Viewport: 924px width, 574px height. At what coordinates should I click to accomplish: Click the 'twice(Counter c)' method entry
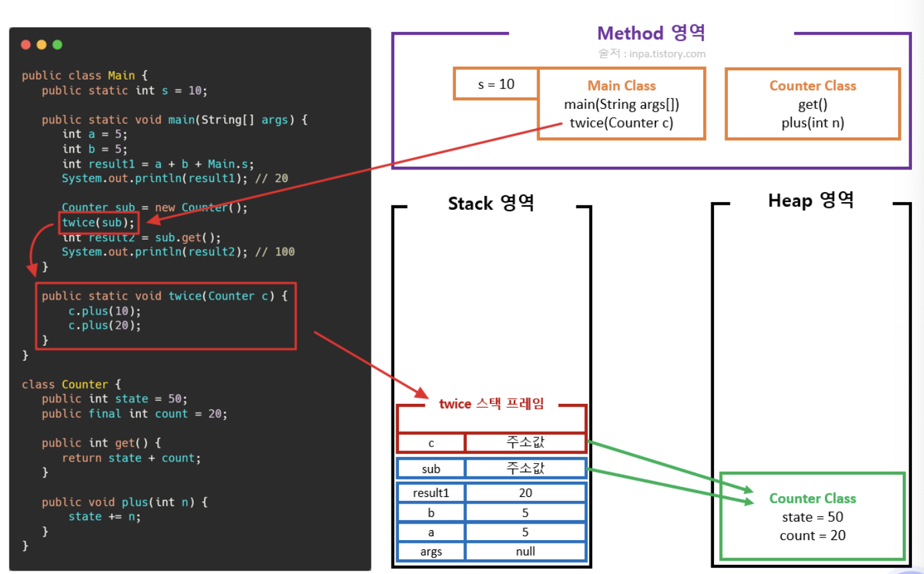tap(621, 123)
